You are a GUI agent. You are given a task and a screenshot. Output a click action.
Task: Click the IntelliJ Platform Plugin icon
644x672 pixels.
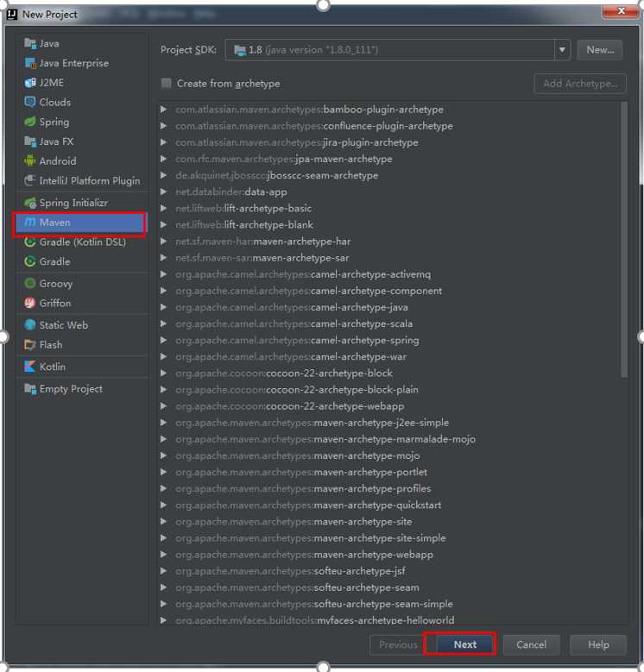[30, 180]
